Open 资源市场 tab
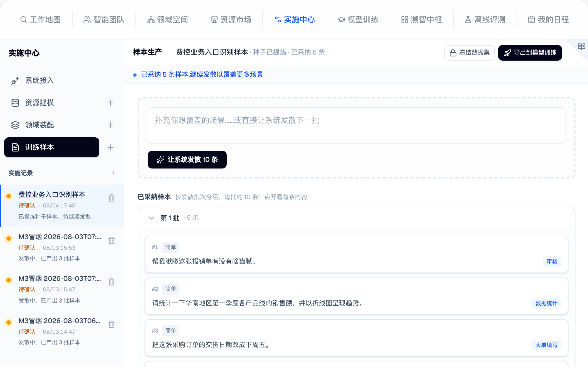 (231, 19)
